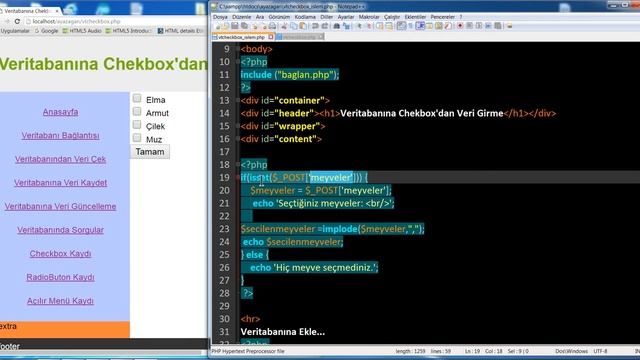Toggle the Show All Characters icon

[411, 26]
